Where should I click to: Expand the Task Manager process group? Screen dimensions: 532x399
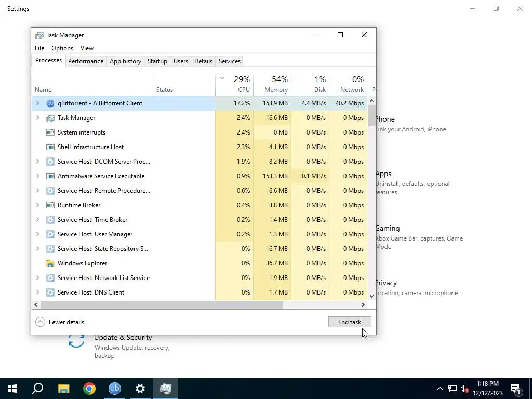pos(37,118)
